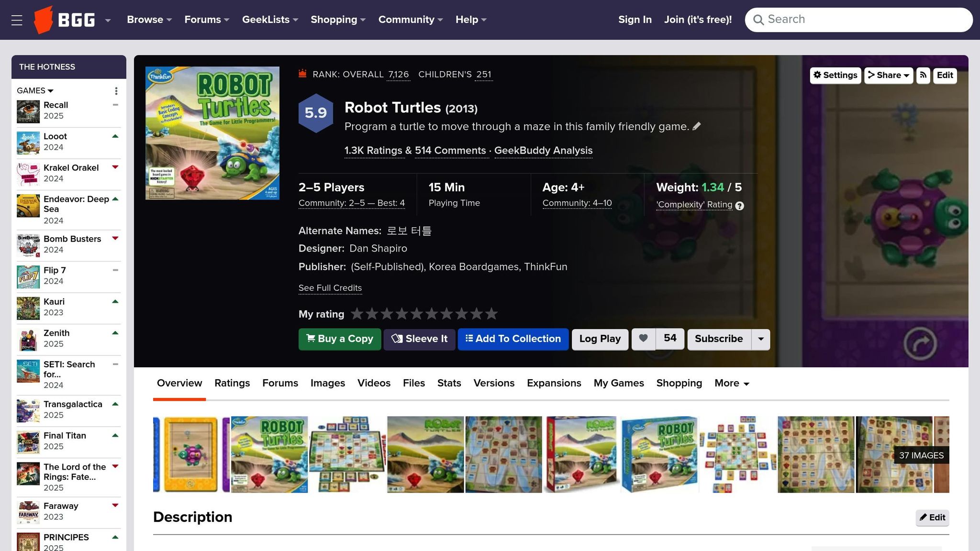Edit the game tagline with pencil icon

[x=697, y=126]
